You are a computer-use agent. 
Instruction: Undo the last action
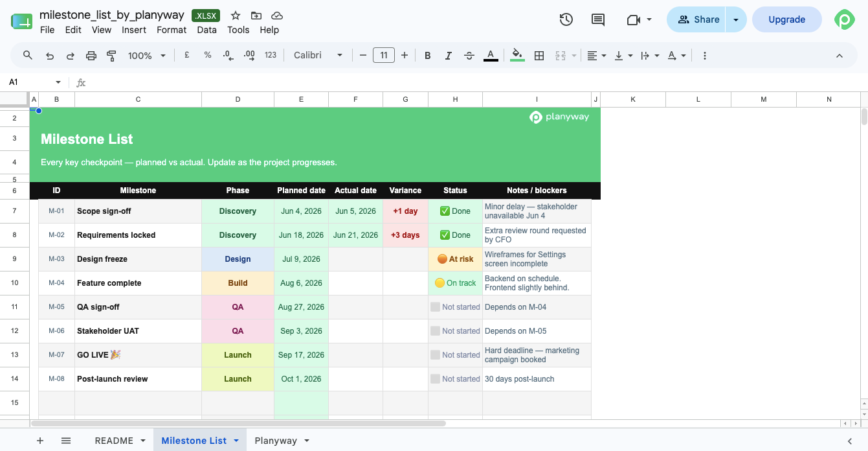click(50, 56)
